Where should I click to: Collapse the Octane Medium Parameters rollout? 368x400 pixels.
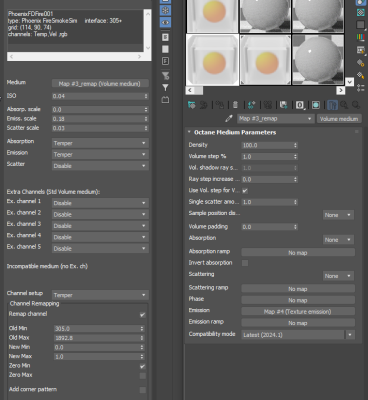coord(189,132)
